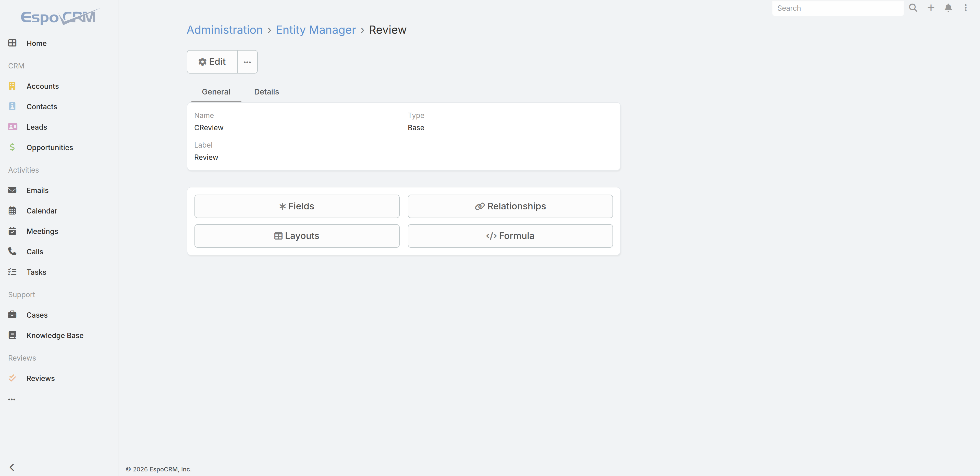Open the top-right vertical dots menu

pos(965,8)
